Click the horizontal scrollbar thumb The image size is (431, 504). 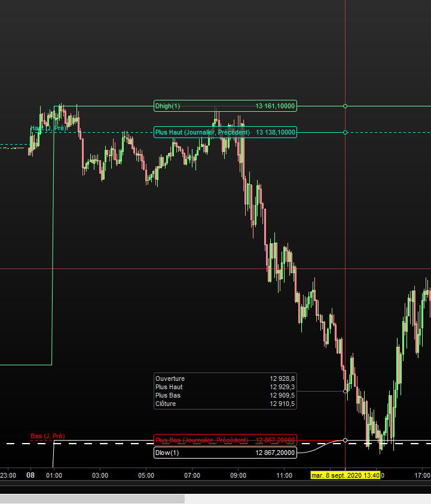click(x=92, y=499)
